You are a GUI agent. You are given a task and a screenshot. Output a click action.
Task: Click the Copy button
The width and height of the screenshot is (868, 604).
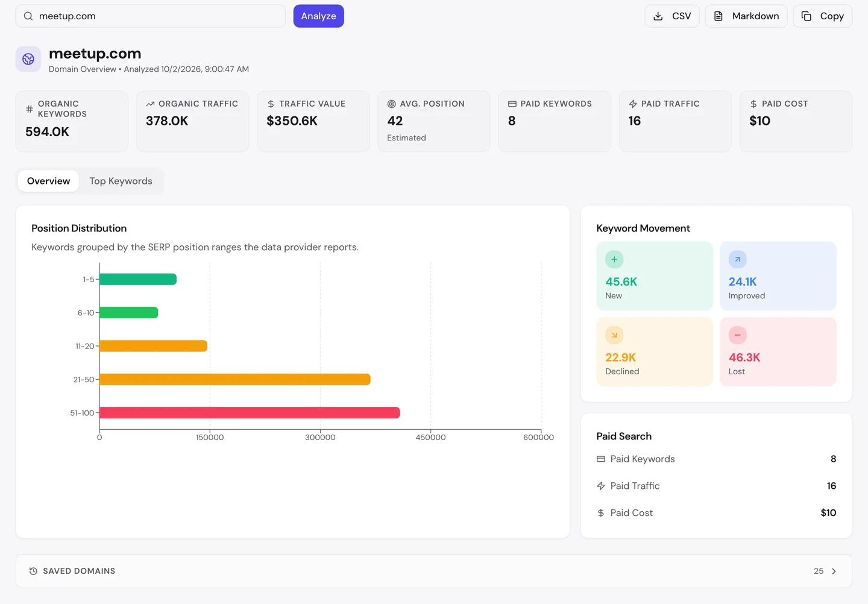[x=823, y=16]
